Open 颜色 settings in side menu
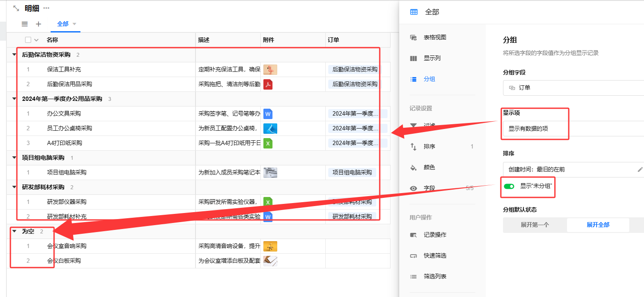 [x=429, y=167]
